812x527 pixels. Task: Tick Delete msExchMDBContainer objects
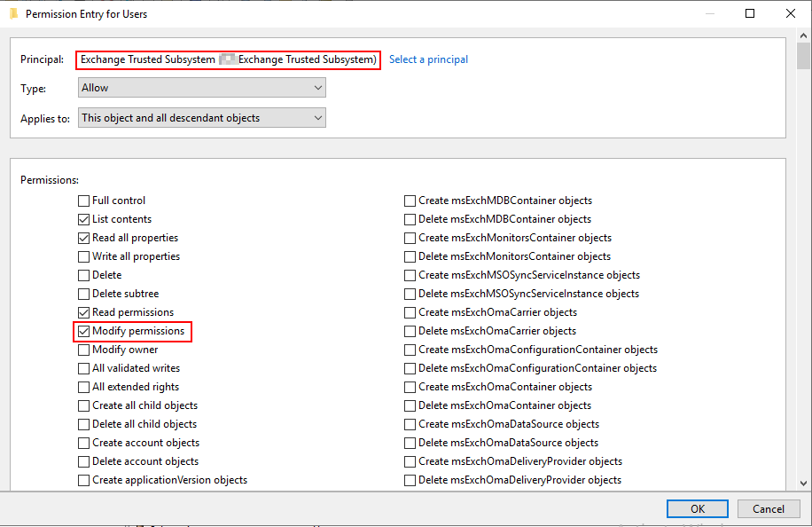click(x=410, y=219)
